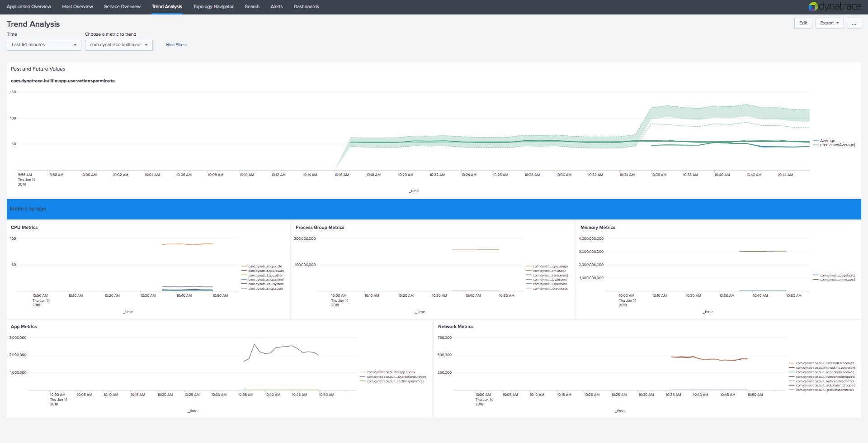868x443 pixels.
Task: Click the Edit button
Action: 803,23
